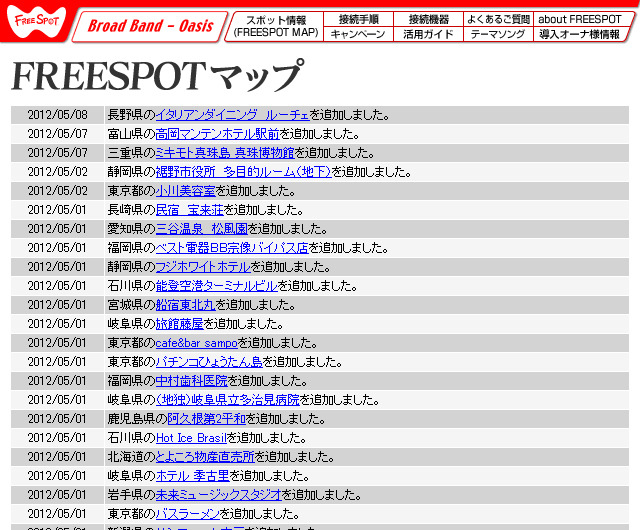This screenshot has height=530, width=640.
Task: Open the キャンペーン menu item
Action: 358,34
